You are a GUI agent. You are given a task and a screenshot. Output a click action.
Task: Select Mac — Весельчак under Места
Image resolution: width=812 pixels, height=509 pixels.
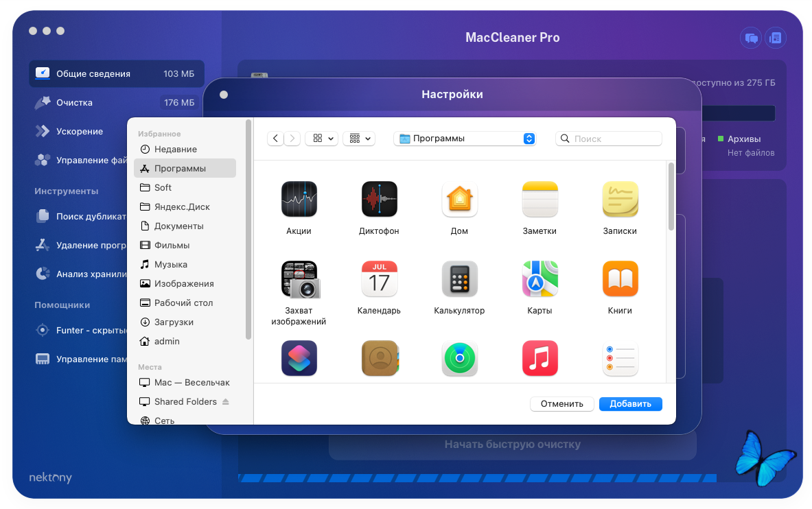(x=185, y=382)
